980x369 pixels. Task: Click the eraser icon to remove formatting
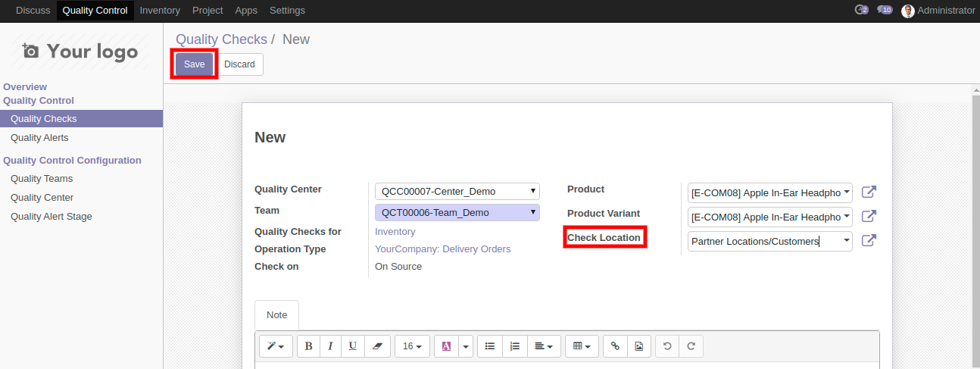[x=377, y=346]
